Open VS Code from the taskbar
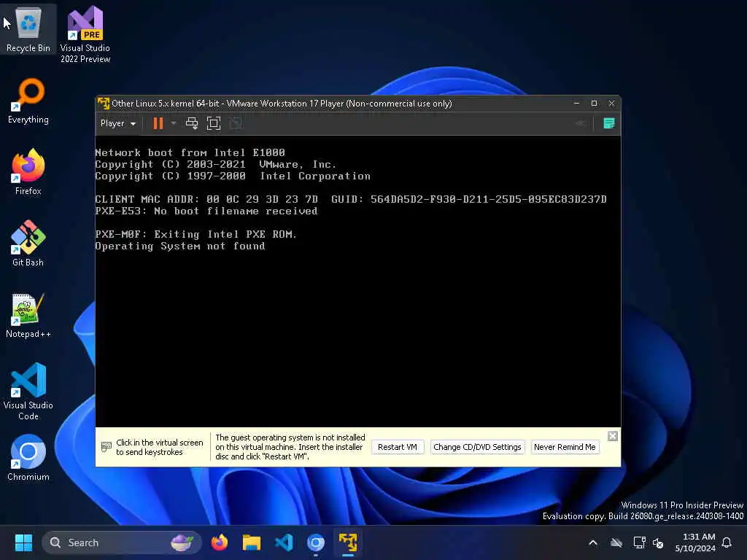The height and width of the screenshot is (560, 747). 284,542
